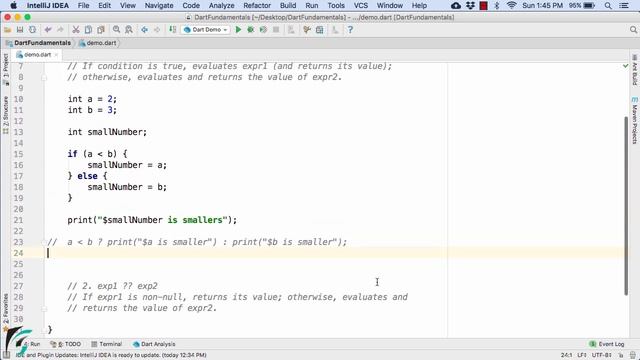Click the fold marker at line 23
This screenshot has height=360, width=640.
click(44, 242)
